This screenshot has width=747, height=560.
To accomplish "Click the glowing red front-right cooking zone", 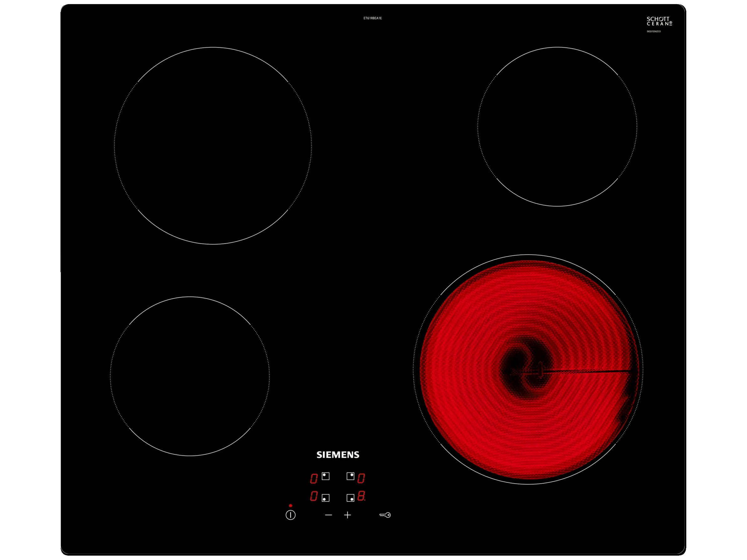I will pyautogui.click(x=528, y=369).
